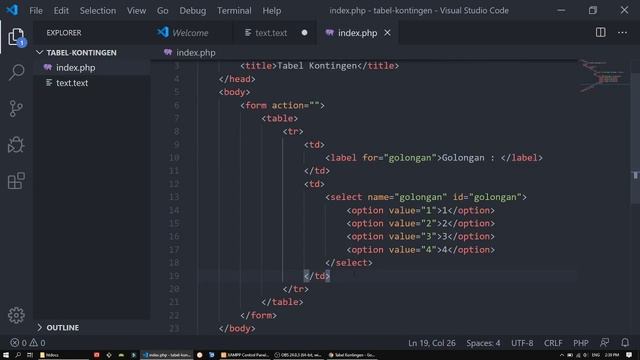Open the Extensions view

point(16,180)
